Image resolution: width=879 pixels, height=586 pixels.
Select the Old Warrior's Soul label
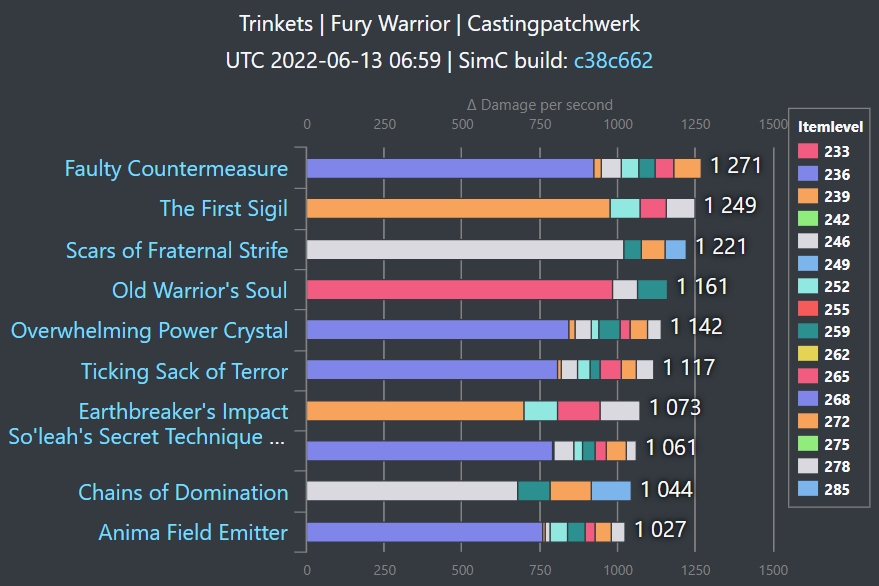click(x=200, y=291)
